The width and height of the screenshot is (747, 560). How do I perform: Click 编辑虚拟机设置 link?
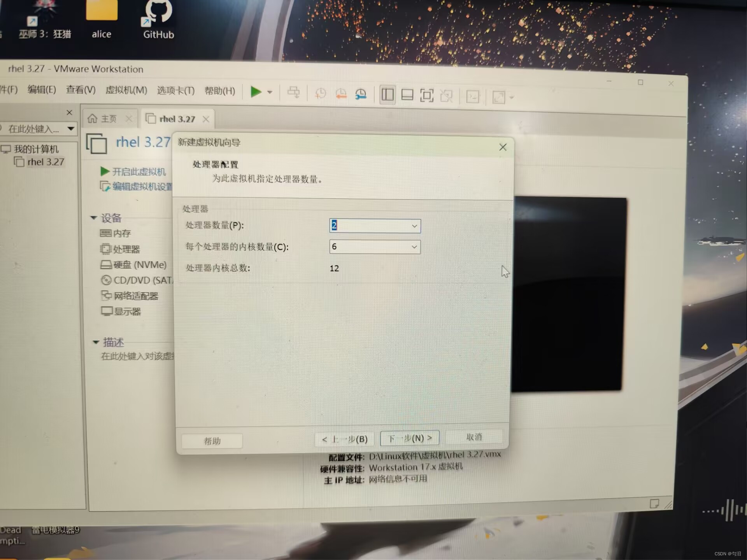136,187
